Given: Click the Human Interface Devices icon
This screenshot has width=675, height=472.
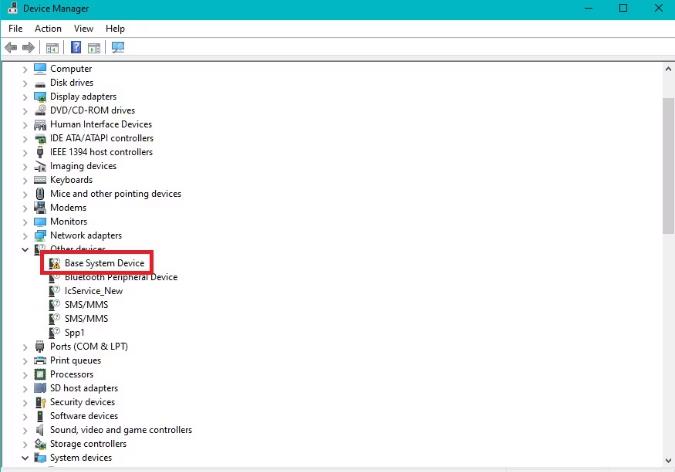Looking at the screenshot, I should pyautogui.click(x=40, y=124).
